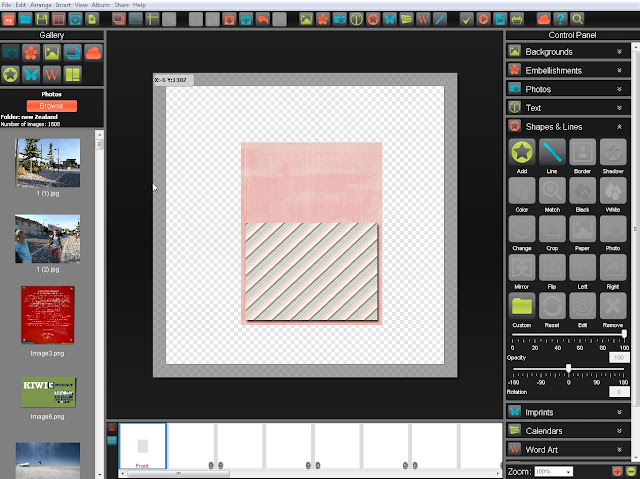Click the blue butterfly imprint toolbar icon

pyautogui.click(x=390, y=19)
